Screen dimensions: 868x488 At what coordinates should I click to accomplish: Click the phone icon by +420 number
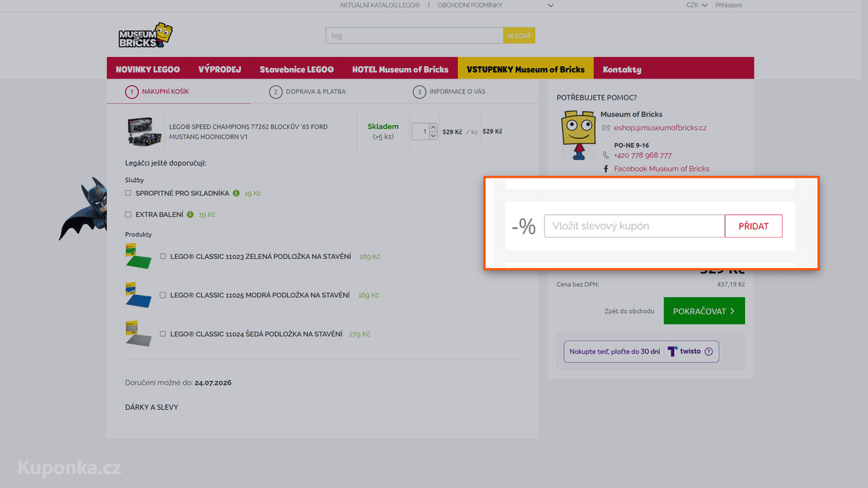pyautogui.click(x=606, y=155)
